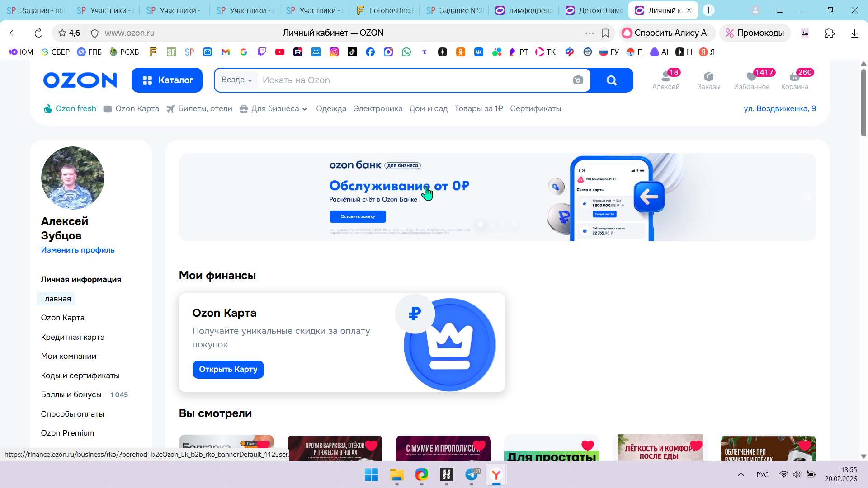This screenshot has height=488, width=868.
Task: Click the blue magnifier search button
Action: pyautogui.click(x=611, y=80)
